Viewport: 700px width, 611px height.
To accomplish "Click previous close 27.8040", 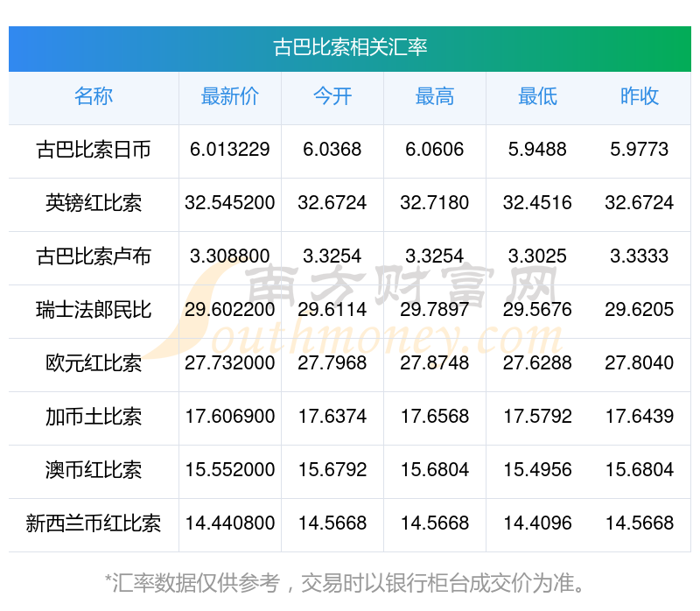I will [x=640, y=362].
